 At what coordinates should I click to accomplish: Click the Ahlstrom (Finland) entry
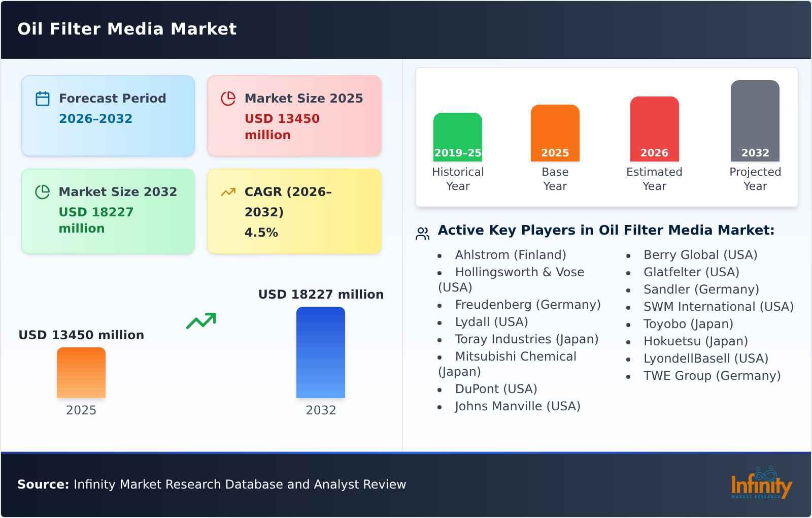point(511,254)
